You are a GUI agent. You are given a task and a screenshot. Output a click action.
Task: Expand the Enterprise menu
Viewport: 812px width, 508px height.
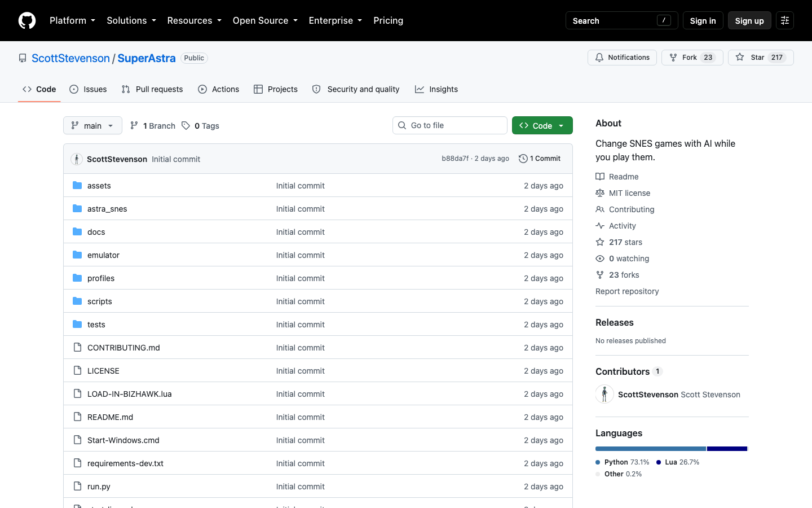tap(336, 20)
